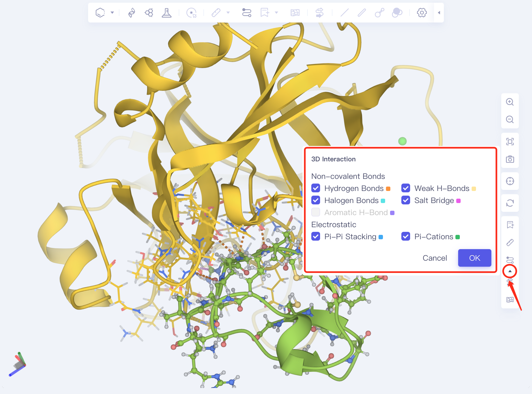
Task: Click the center target crosshair icon
Action: [x=510, y=181]
